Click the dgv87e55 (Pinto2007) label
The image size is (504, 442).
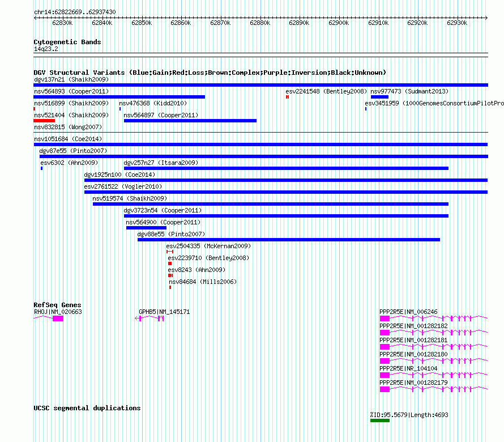[73, 151]
